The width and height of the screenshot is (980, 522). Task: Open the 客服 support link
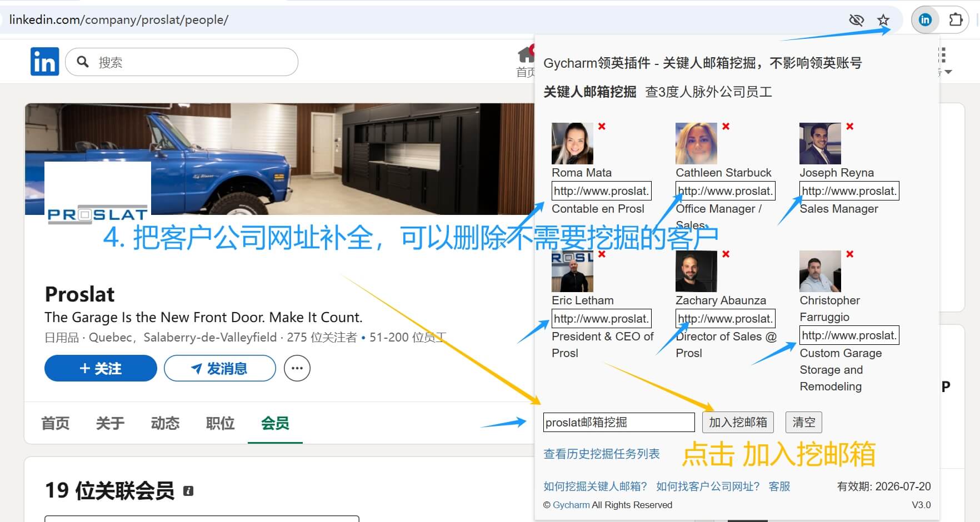coord(779,486)
